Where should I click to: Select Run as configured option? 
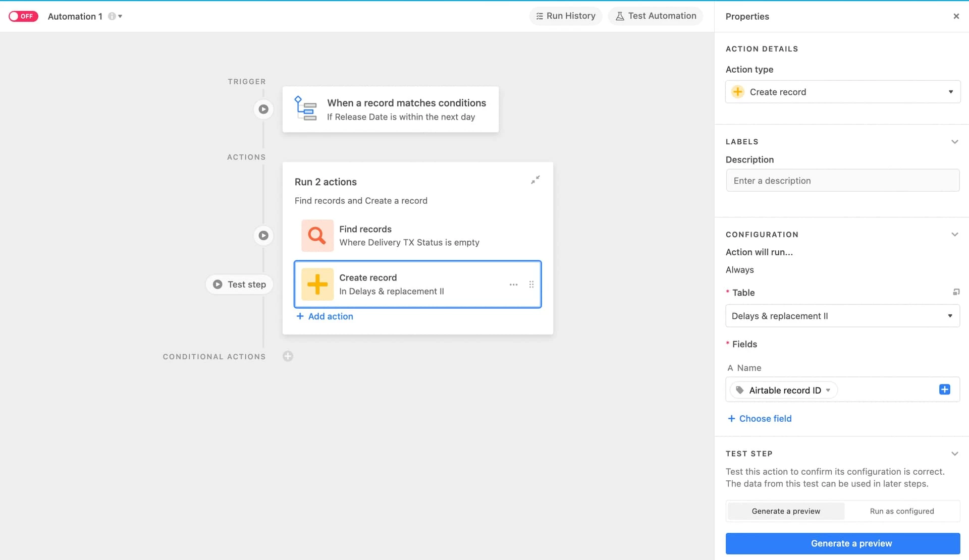[x=902, y=511]
